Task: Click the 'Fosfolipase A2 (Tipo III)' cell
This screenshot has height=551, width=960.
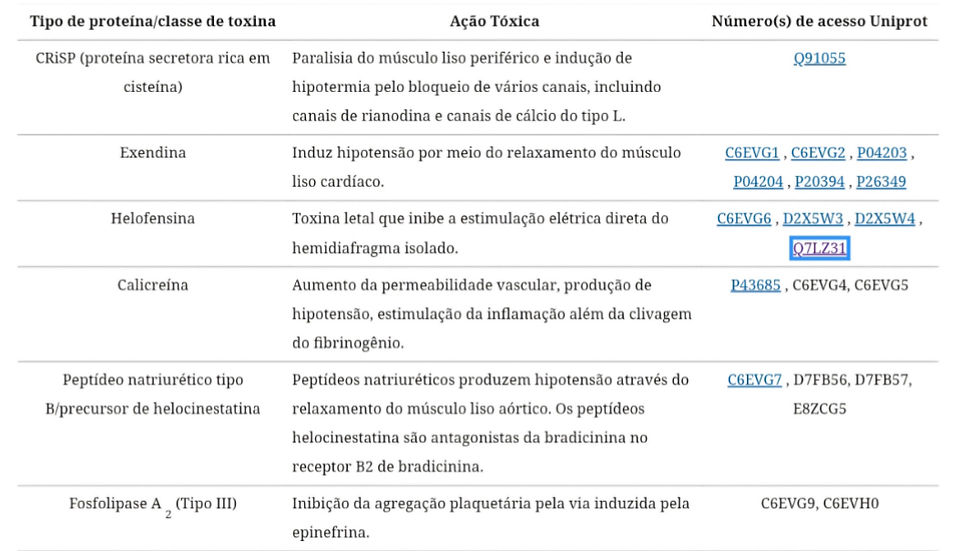Action: tap(153, 506)
